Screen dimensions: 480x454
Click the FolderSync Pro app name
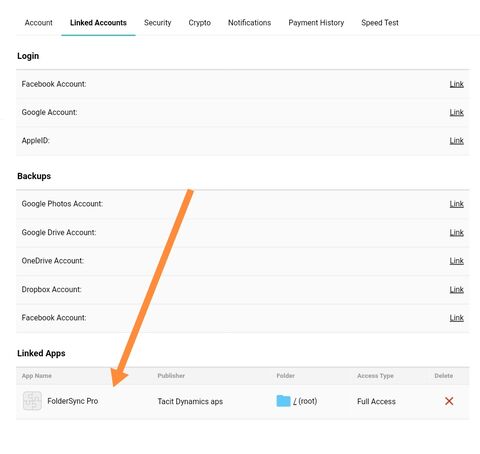pos(73,401)
